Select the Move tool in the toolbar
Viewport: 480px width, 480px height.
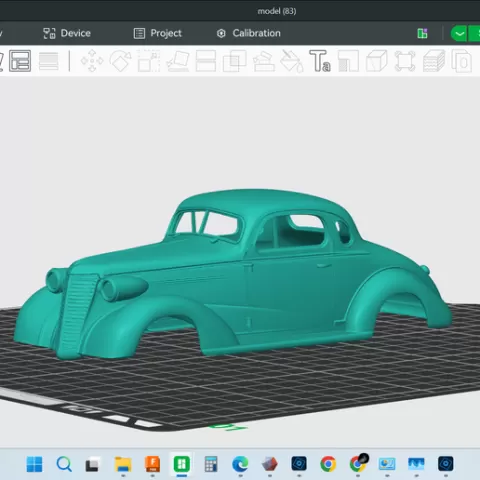[x=92, y=61]
